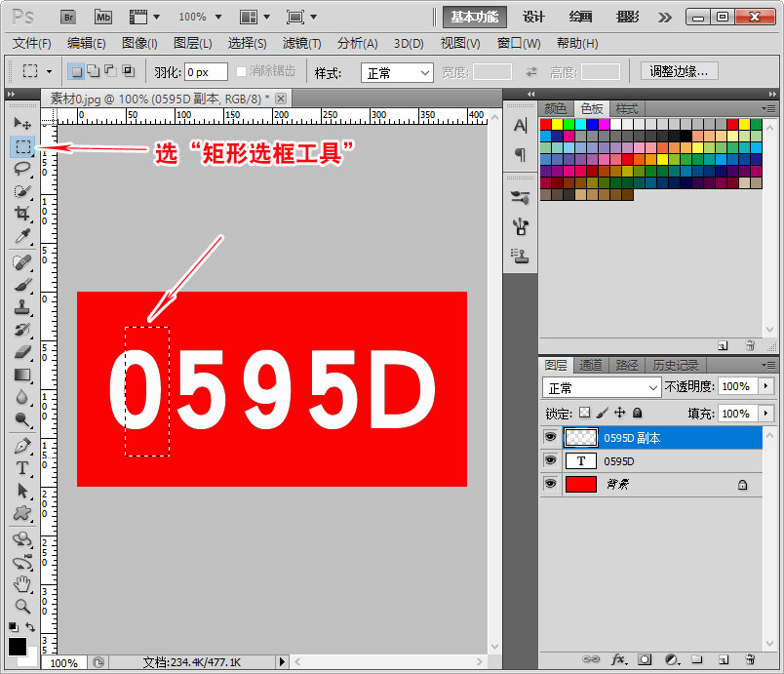Select the Horizontal Type tool
784x674 pixels.
pyautogui.click(x=22, y=468)
